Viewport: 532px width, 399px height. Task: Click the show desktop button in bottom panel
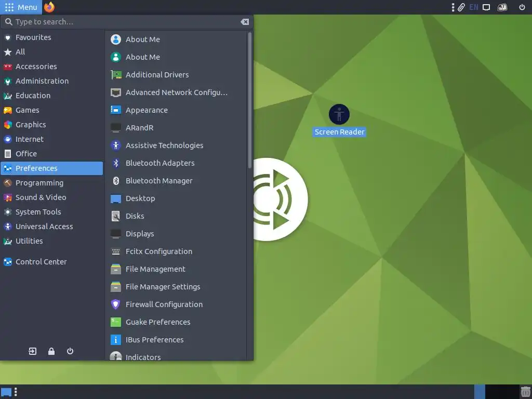coord(6,392)
